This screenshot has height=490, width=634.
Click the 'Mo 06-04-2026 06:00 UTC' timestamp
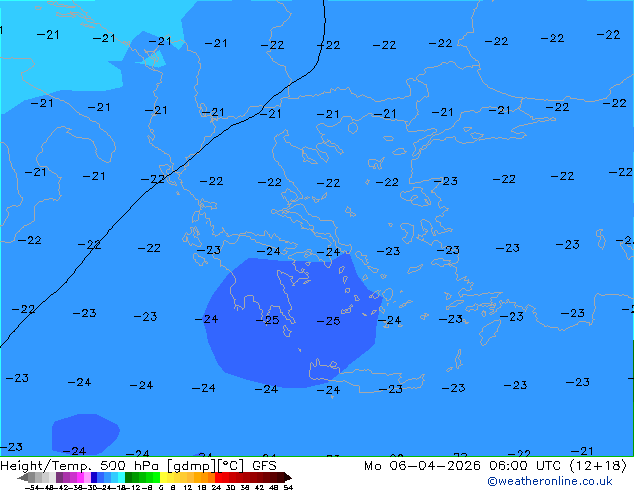pos(462,466)
